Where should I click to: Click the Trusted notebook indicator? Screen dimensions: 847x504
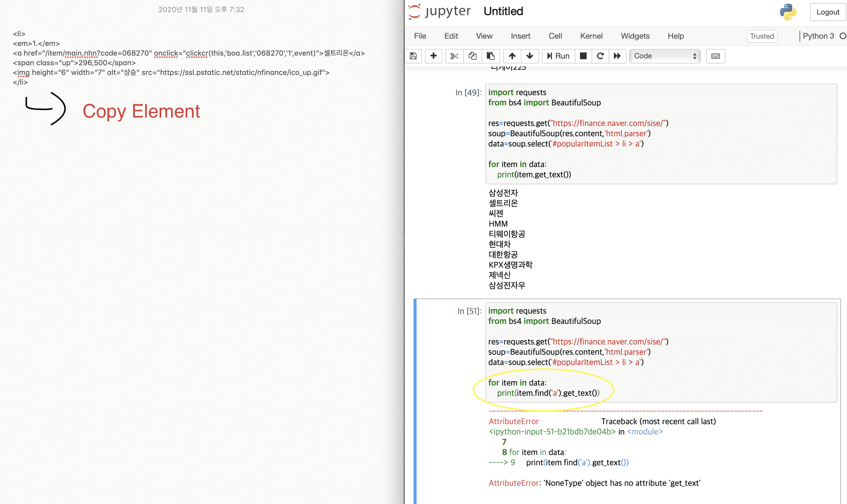(762, 36)
